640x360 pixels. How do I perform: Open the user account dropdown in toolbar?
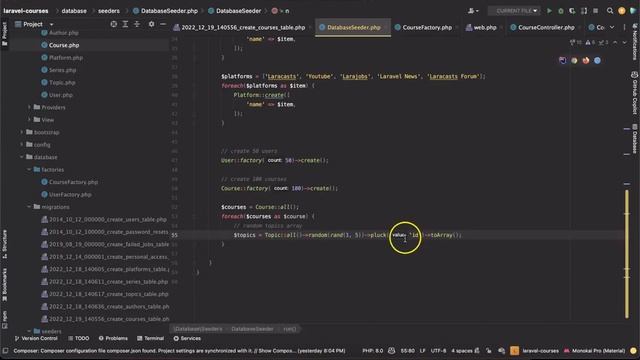click(473, 11)
